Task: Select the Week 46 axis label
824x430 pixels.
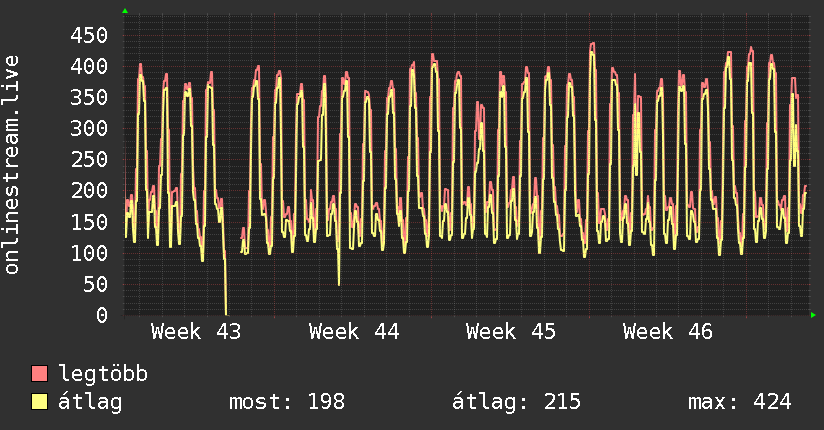Action: coord(668,331)
